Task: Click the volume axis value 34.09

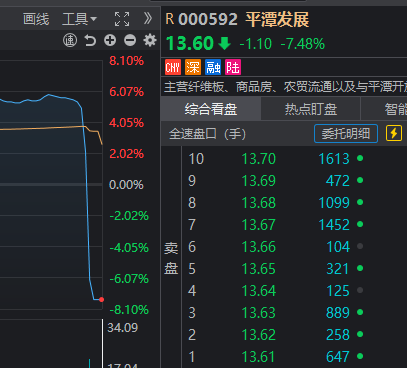Action: tap(123, 328)
